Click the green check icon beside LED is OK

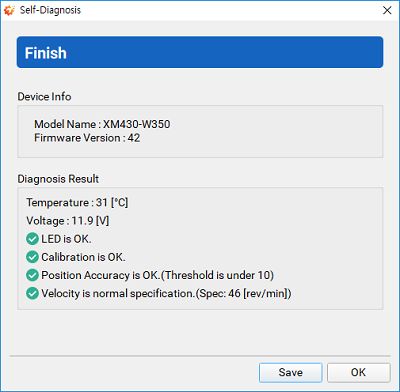32,239
